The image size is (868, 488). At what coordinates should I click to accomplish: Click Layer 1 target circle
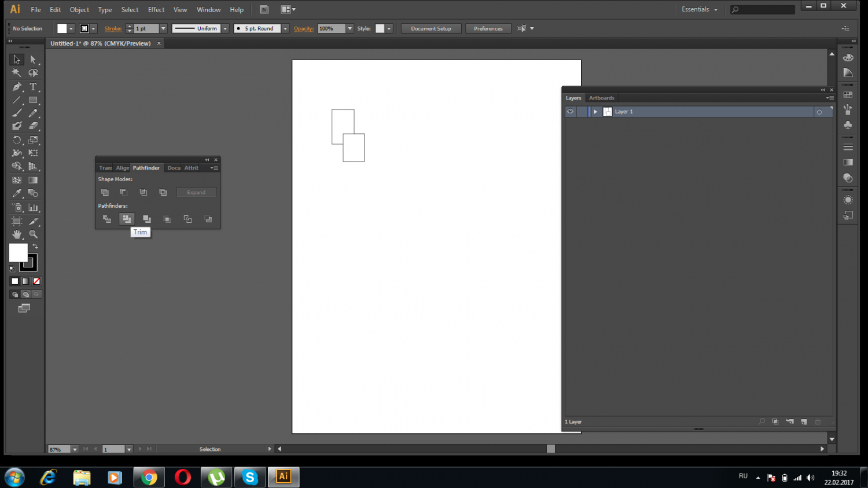coord(819,112)
